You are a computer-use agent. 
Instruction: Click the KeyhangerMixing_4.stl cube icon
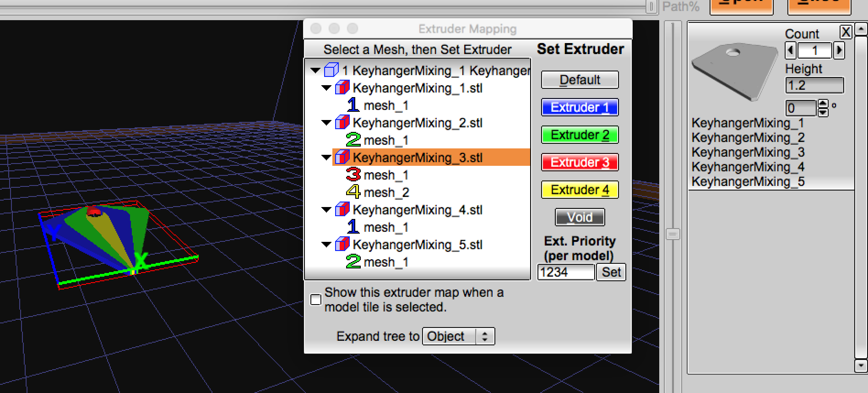(x=342, y=210)
